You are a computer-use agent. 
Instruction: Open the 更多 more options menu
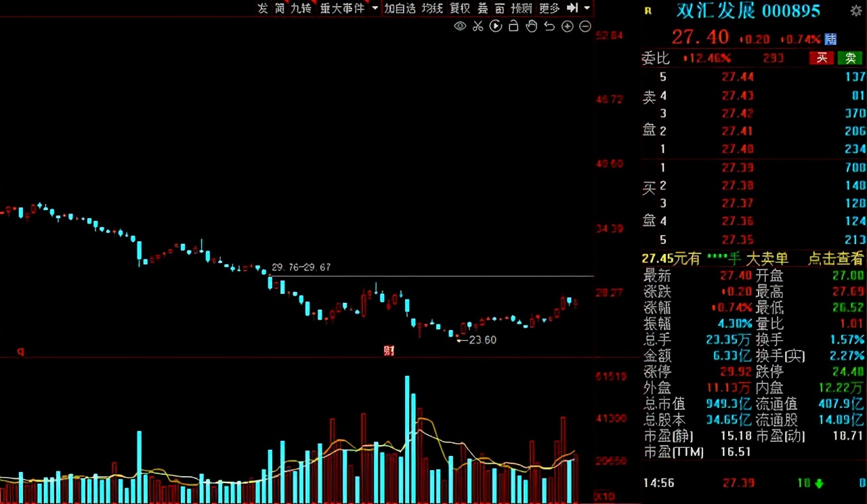549,8
